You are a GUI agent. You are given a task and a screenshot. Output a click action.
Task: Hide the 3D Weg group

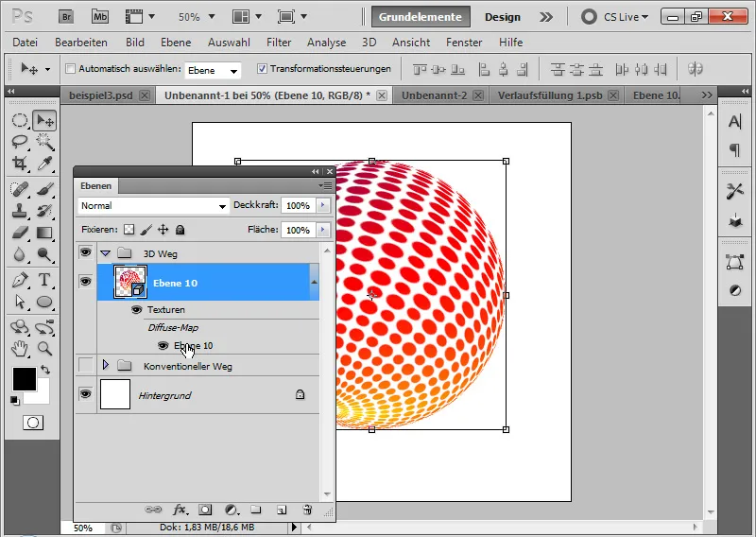85,251
